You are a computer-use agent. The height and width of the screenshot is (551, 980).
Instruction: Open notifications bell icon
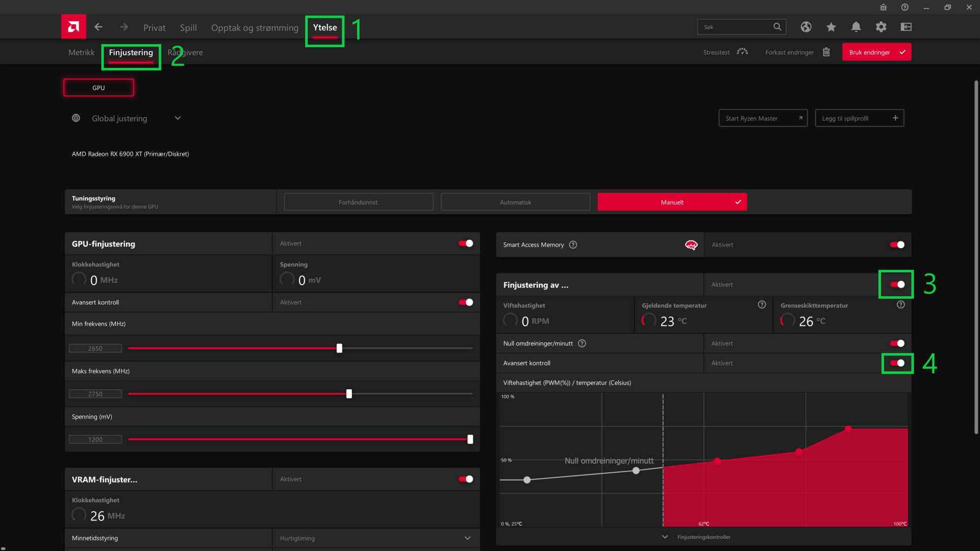(856, 27)
